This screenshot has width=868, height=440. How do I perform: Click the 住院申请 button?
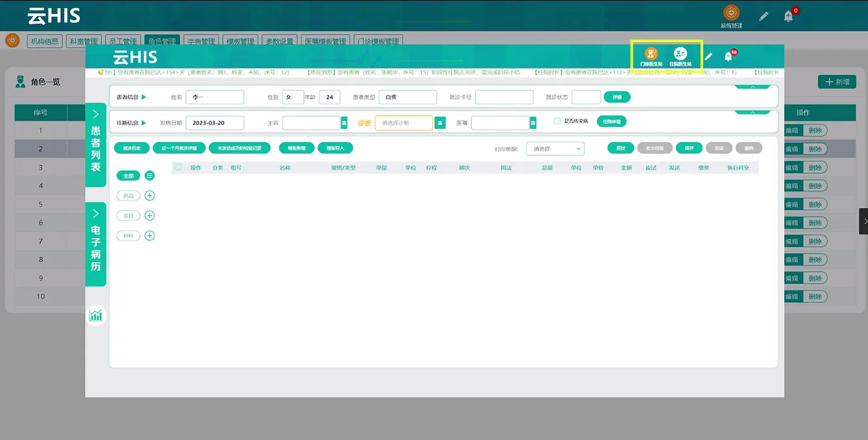(611, 122)
